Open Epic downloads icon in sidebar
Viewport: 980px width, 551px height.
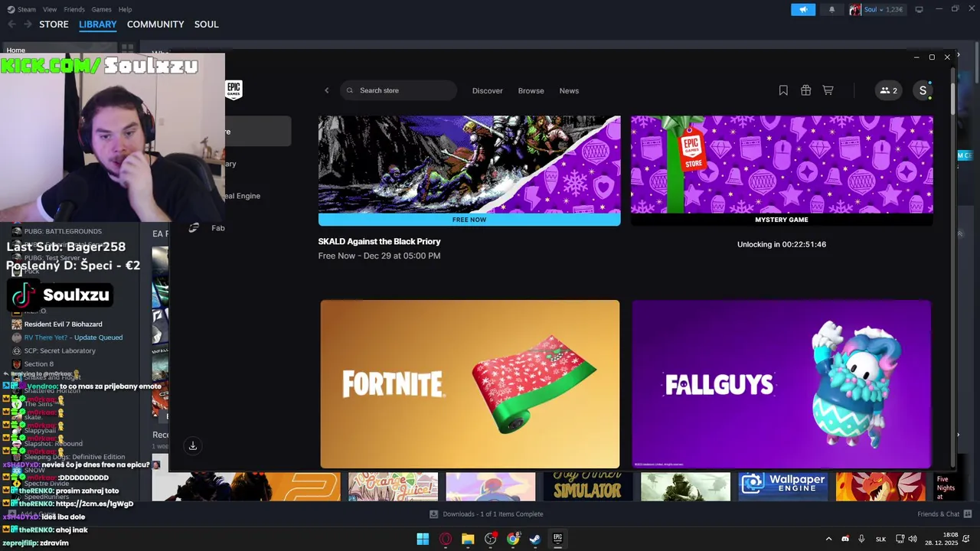(x=193, y=445)
